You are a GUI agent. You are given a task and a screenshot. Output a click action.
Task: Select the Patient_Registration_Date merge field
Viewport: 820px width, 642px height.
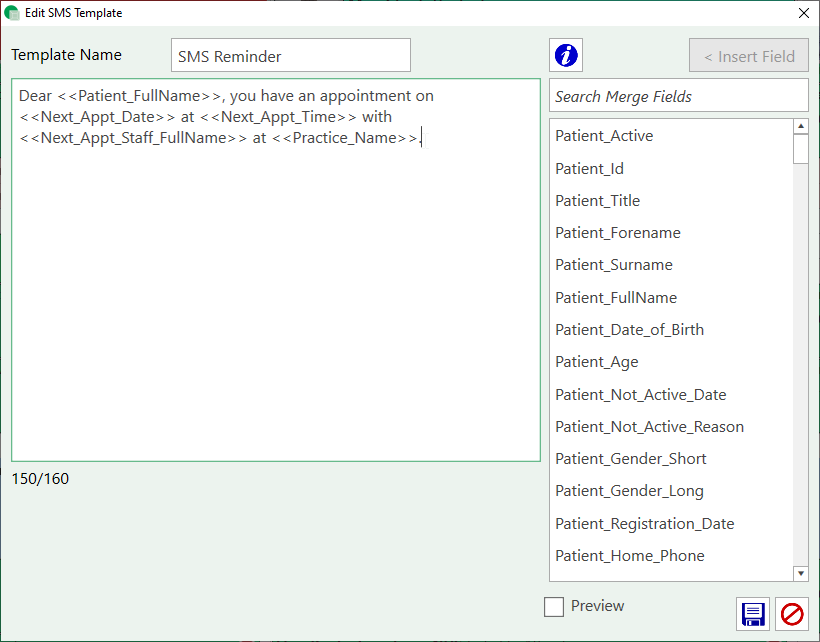[x=645, y=523]
